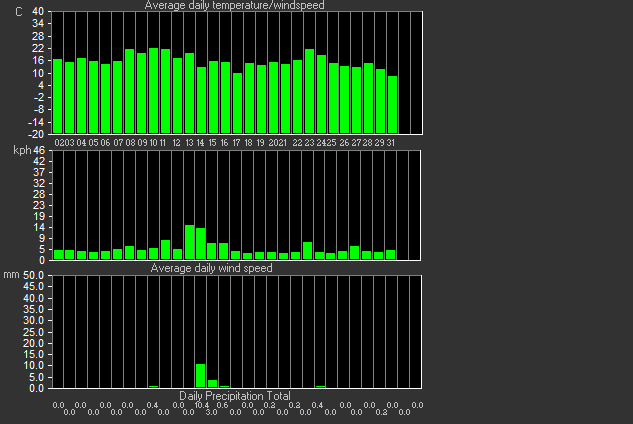Click the "50.0" precipitation axis maximum

point(33,275)
